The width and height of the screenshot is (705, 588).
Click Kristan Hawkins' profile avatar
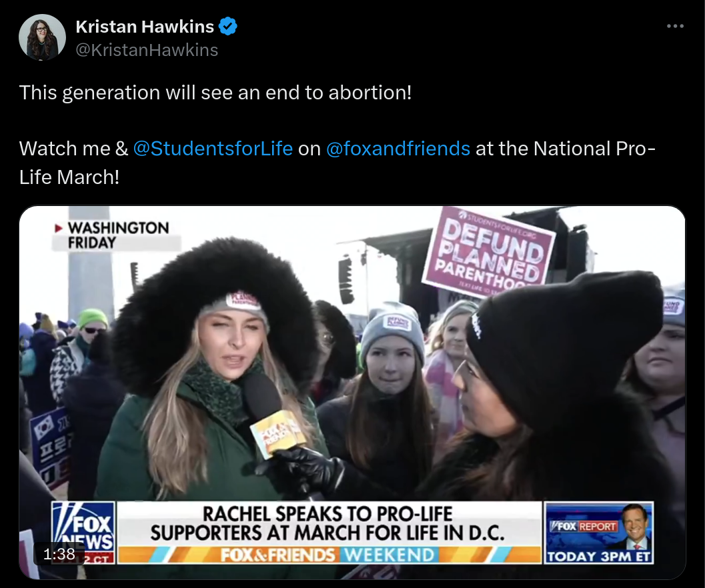point(42,37)
